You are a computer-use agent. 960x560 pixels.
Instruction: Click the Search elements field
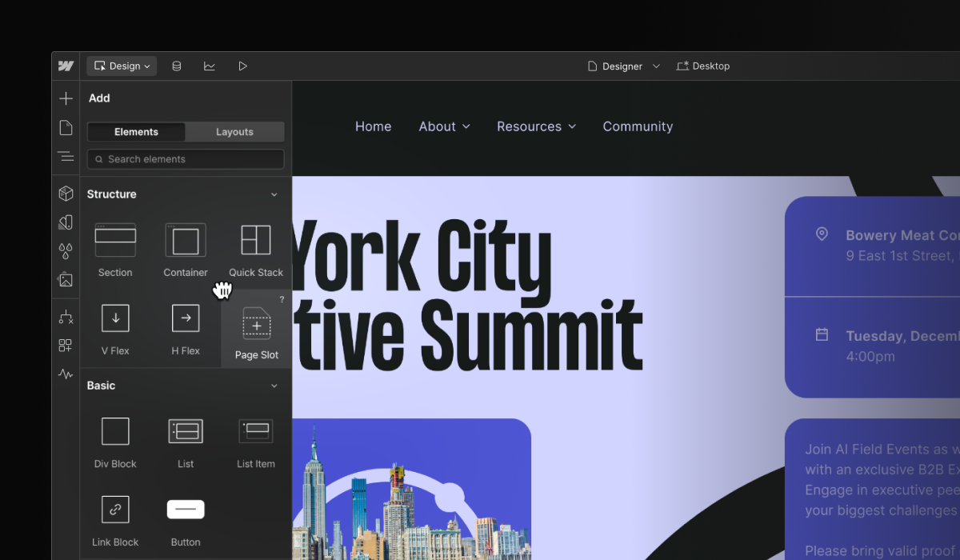tap(186, 159)
